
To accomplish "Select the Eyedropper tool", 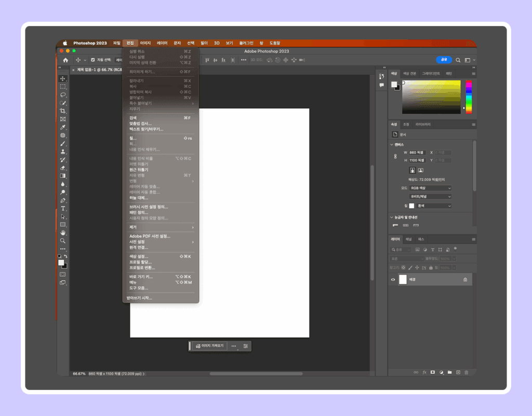I will click(x=63, y=127).
